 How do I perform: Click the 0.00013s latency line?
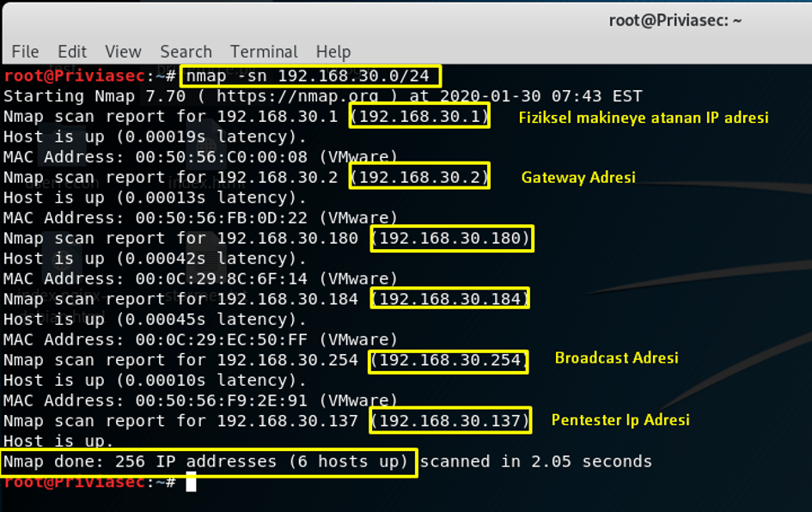[155, 198]
